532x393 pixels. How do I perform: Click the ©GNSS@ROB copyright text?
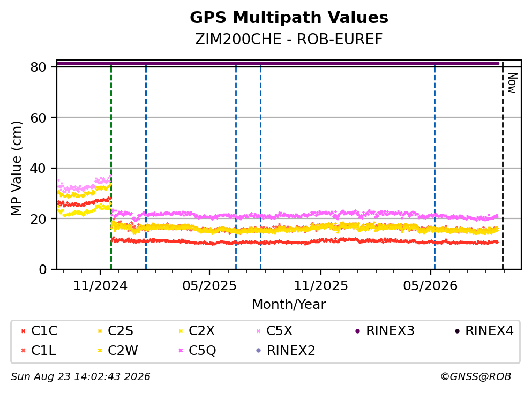click(476, 377)
